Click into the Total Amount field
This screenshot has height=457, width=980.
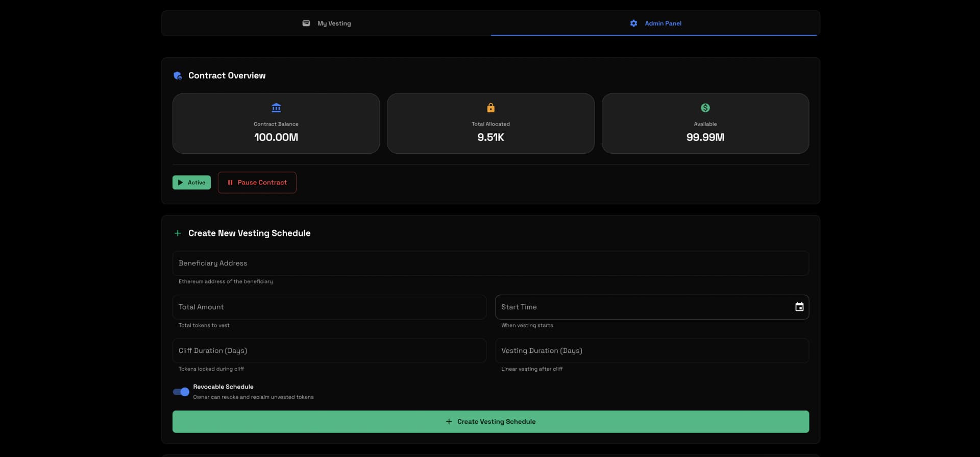[x=329, y=307]
